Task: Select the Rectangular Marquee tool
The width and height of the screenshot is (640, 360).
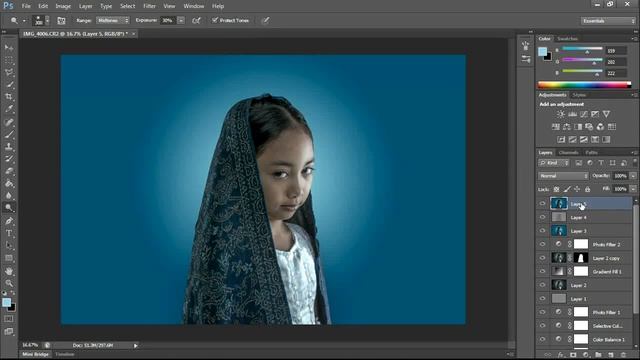Action: 9,60
